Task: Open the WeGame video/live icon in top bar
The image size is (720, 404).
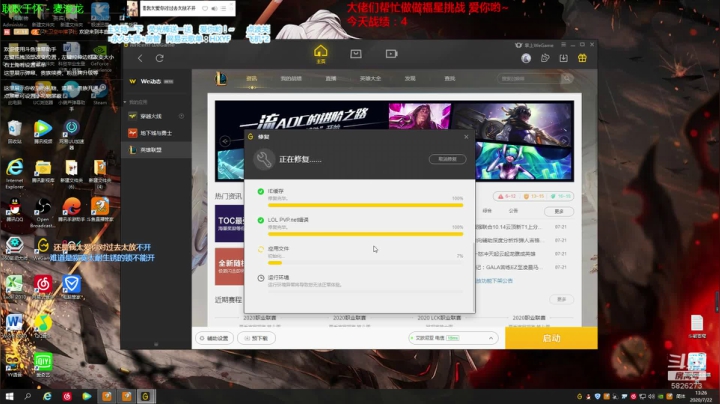Action: (x=391, y=54)
